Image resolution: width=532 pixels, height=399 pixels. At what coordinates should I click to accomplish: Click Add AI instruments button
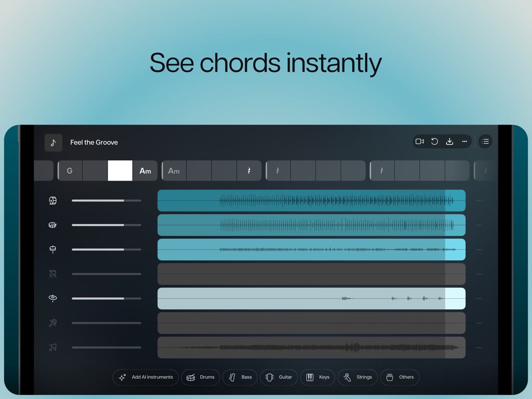[145, 377]
